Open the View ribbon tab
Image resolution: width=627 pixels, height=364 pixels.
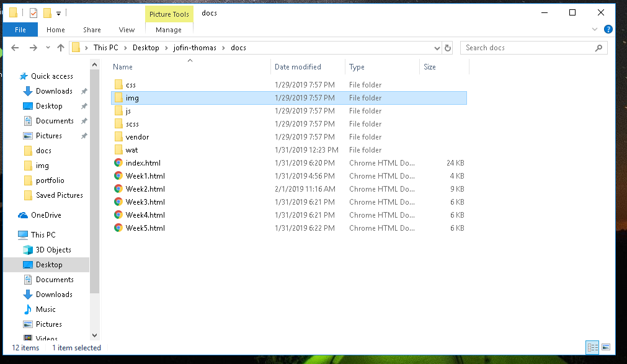[127, 30]
